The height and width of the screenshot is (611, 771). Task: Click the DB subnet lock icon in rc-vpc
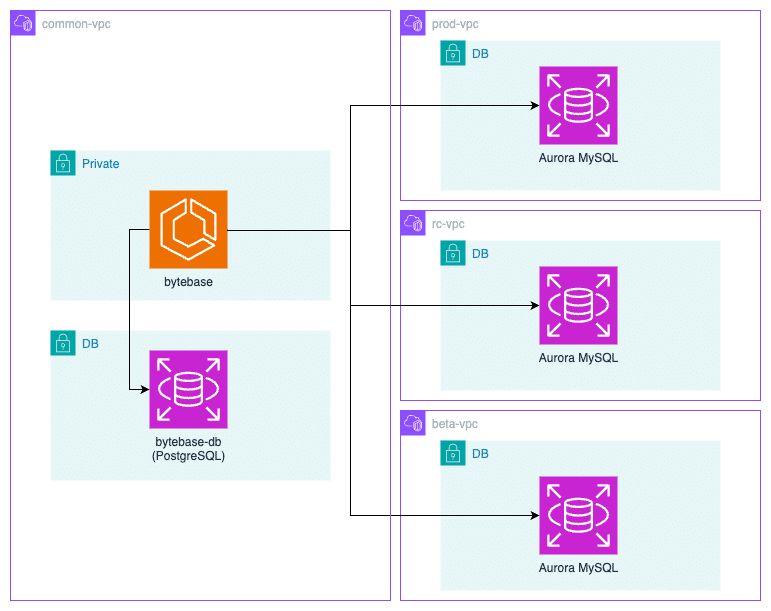[453, 253]
